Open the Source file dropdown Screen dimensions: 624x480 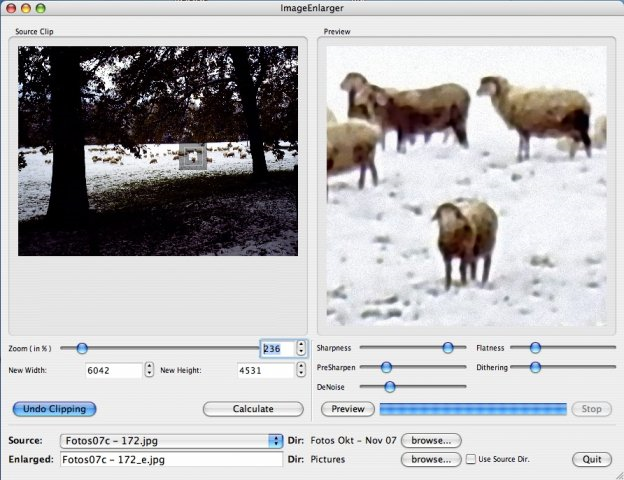point(276,440)
